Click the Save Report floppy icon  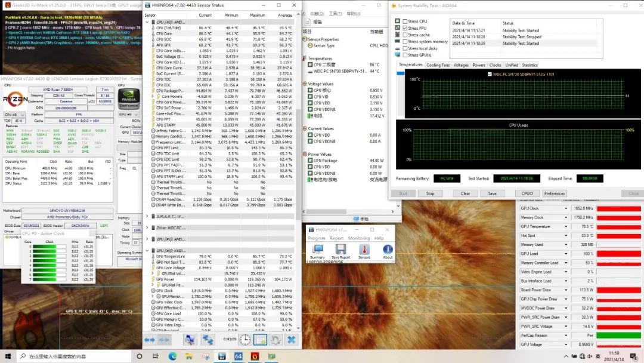click(340, 250)
